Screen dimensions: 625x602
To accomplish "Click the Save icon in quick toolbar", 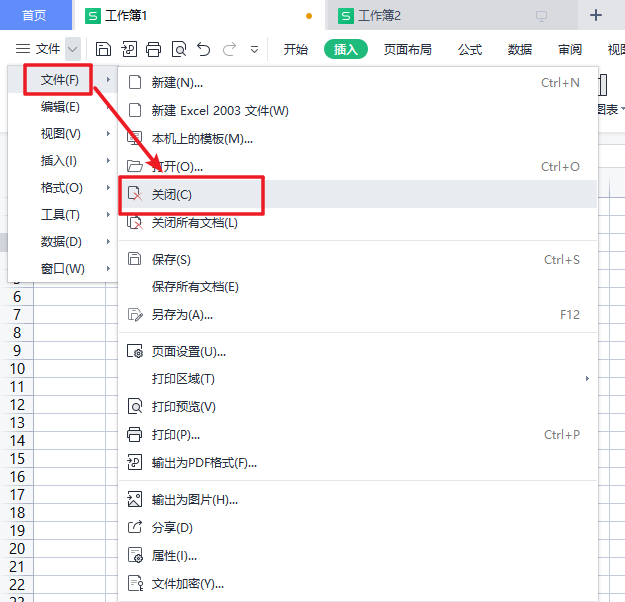I will pyautogui.click(x=104, y=49).
